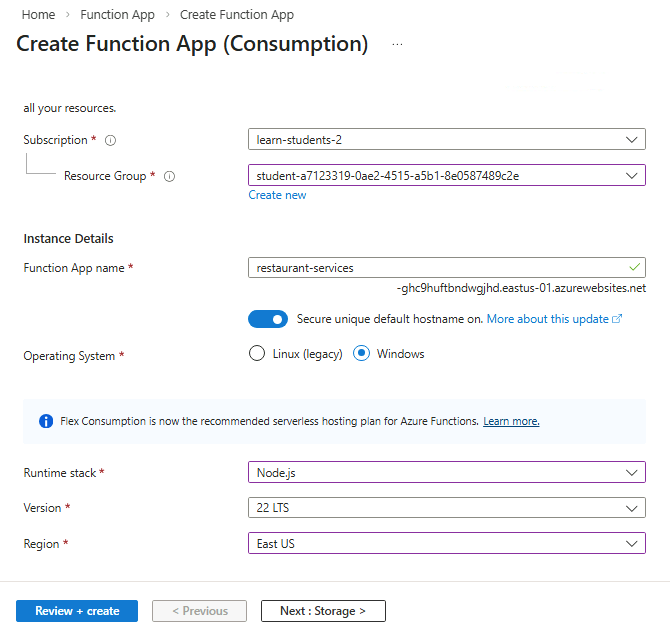Open the Runtime stack dropdown
This screenshot has width=670, height=637.
coord(446,472)
